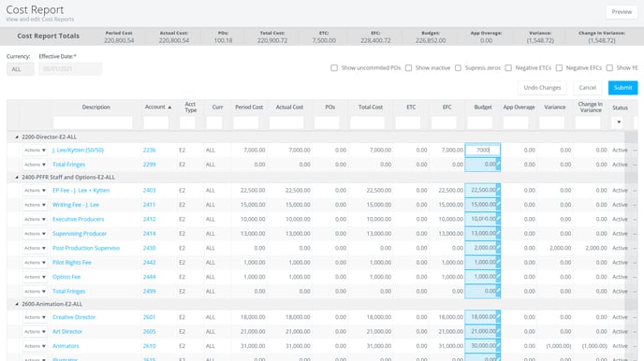Open Actions menu for Executive Producers row
This screenshot has width=644, height=361.
[x=35, y=219]
